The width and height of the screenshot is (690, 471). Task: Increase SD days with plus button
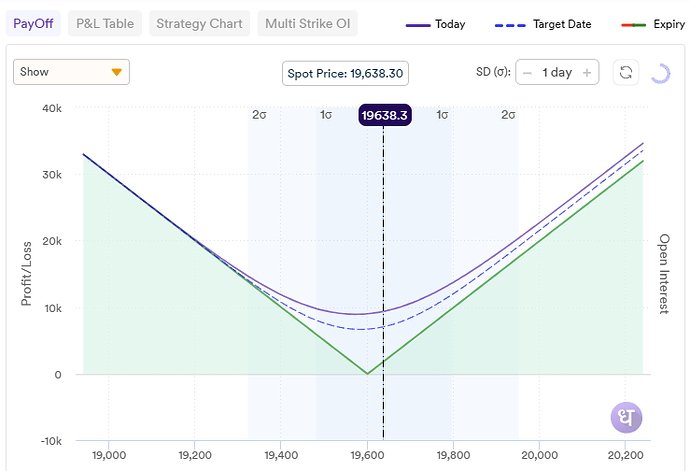587,73
